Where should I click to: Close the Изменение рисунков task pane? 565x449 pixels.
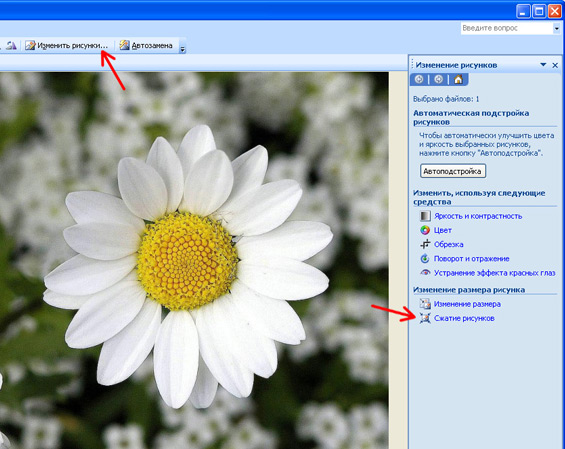[555, 65]
